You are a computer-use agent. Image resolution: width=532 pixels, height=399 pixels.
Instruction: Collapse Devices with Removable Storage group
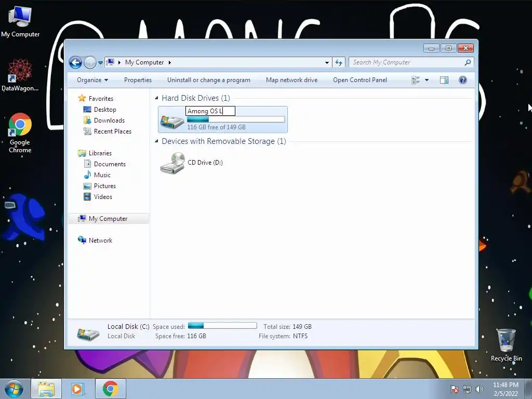point(156,141)
